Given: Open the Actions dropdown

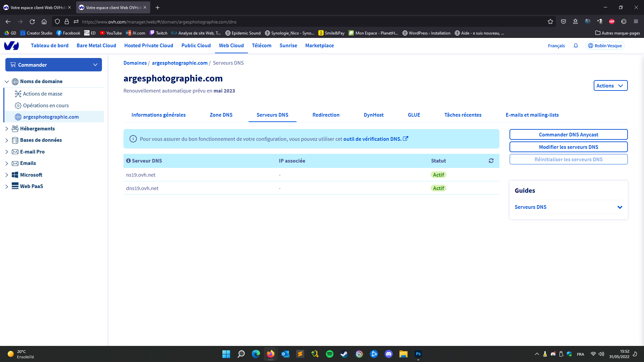Looking at the screenshot, I should [x=610, y=86].
